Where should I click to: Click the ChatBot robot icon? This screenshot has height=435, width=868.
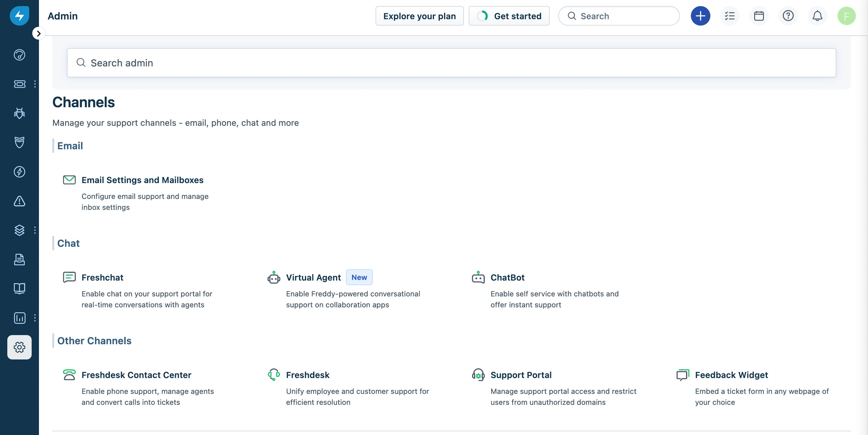[478, 277]
